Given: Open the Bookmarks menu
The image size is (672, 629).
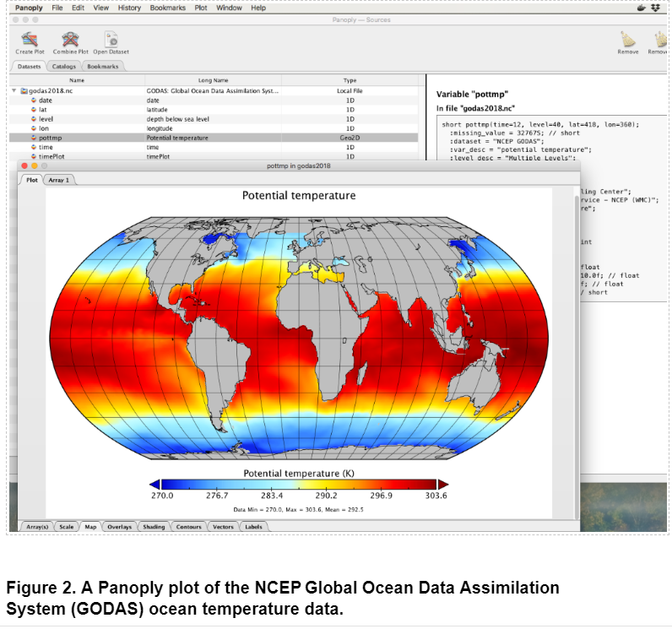Looking at the screenshot, I should 167,8.
